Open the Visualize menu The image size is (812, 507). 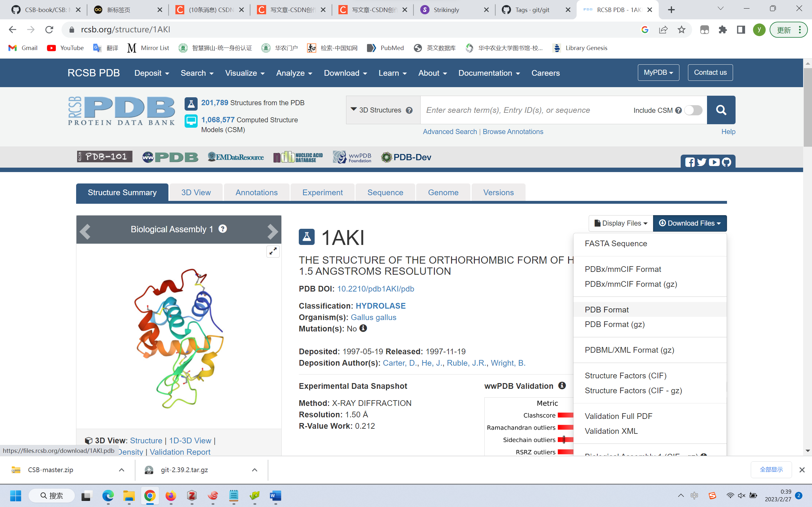245,73
